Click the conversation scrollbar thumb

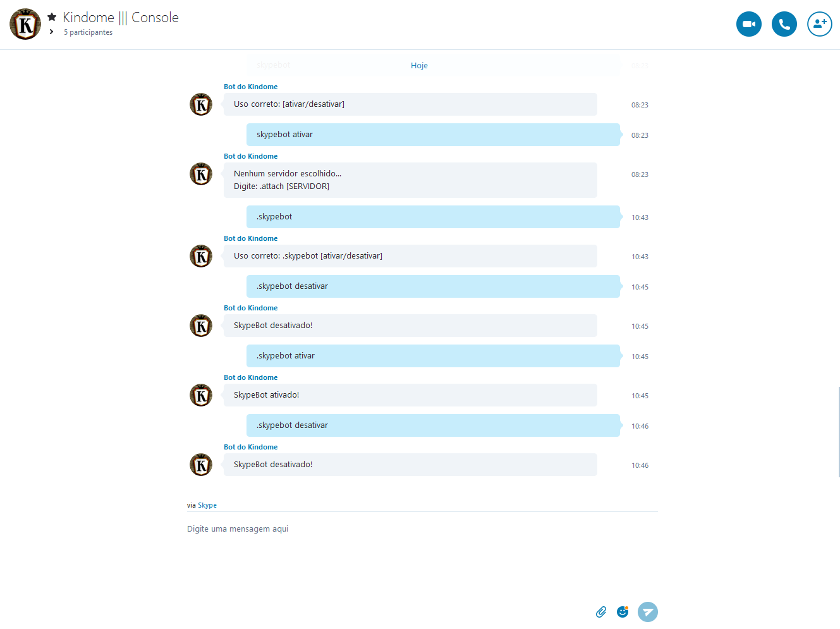pos(839,432)
